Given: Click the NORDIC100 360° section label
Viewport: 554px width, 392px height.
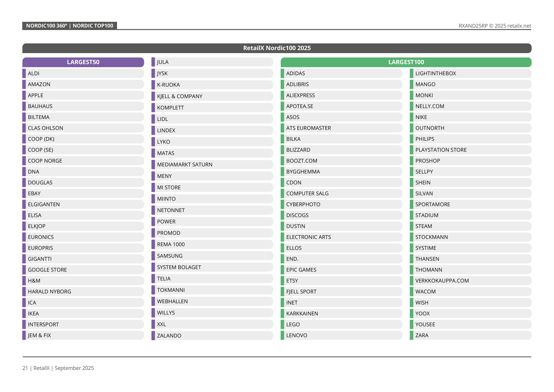Looking at the screenshot, I should (x=69, y=26).
